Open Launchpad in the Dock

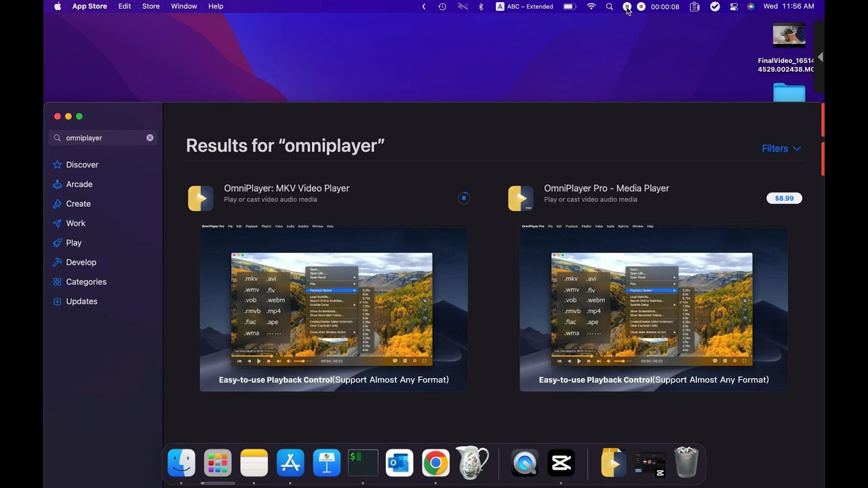(218, 464)
